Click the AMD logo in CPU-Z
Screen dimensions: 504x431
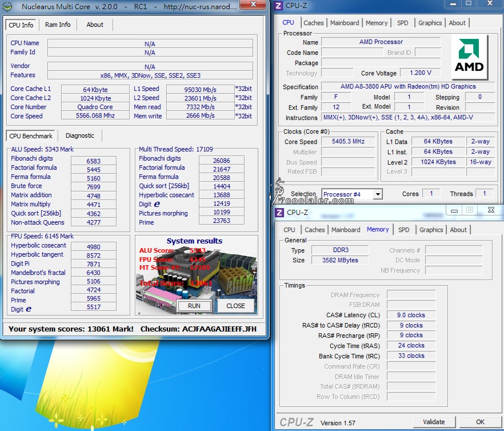[x=470, y=57]
